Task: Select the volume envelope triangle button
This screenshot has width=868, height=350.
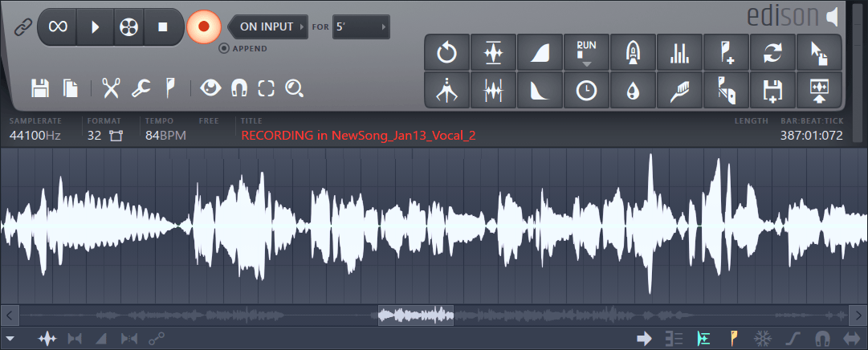Action: (101, 339)
